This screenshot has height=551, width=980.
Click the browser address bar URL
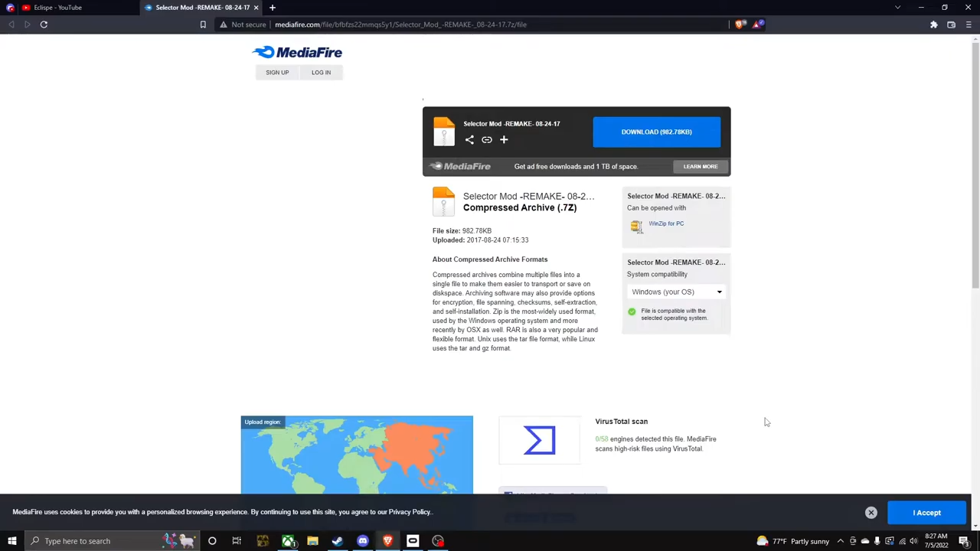coord(400,24)
